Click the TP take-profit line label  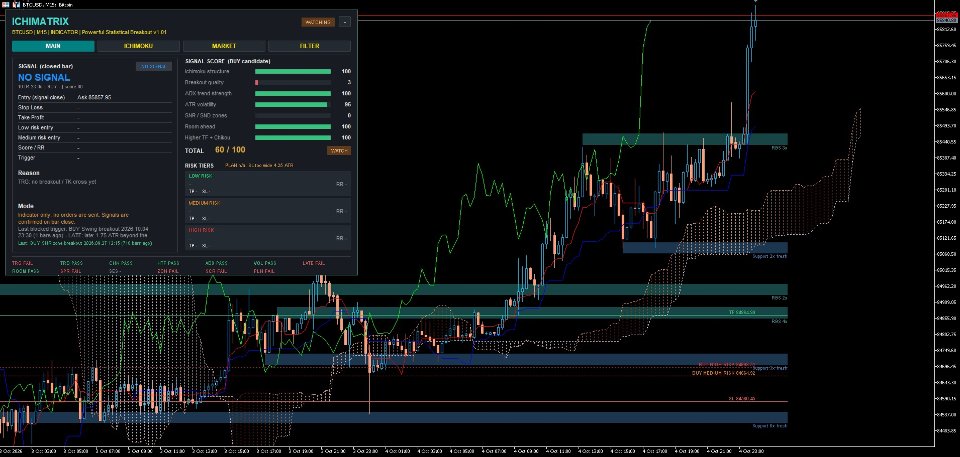coord(741,312)
